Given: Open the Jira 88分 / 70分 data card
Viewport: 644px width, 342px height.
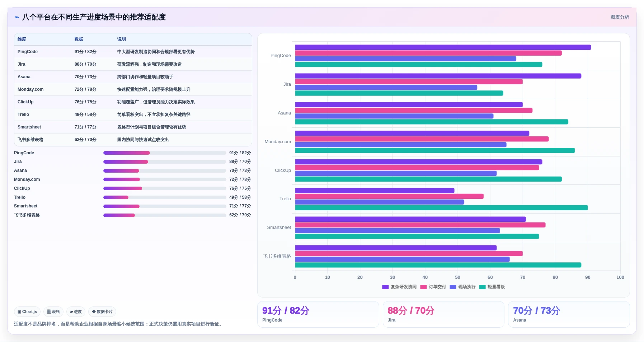Looking at the screenshot, I should pyautogui.click(x=443, y=314).
